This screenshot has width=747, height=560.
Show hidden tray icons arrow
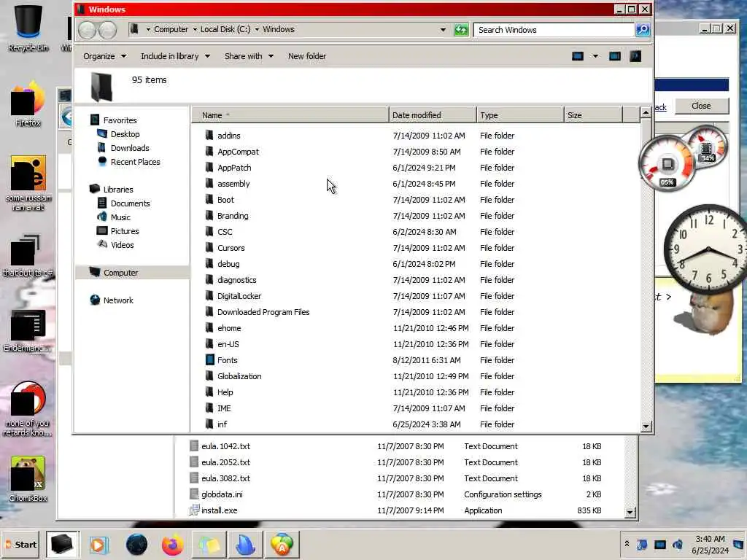point(627,543)
